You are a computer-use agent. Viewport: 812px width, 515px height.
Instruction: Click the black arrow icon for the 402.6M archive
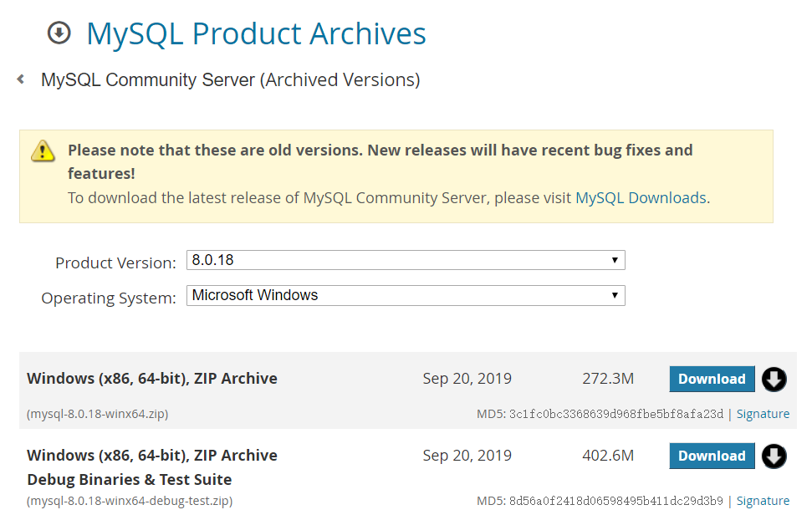[x=774, y=456]
